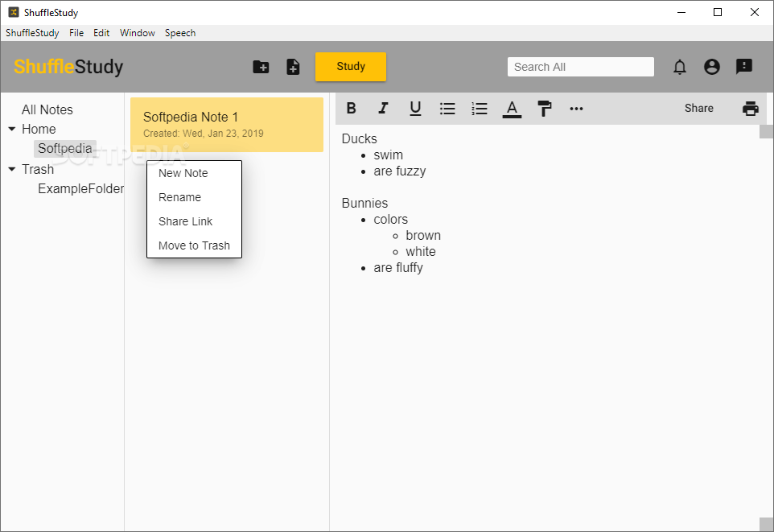This screenshot has height=532, width=774.
Task: Click the Ducks heading text
Action: 359,138
